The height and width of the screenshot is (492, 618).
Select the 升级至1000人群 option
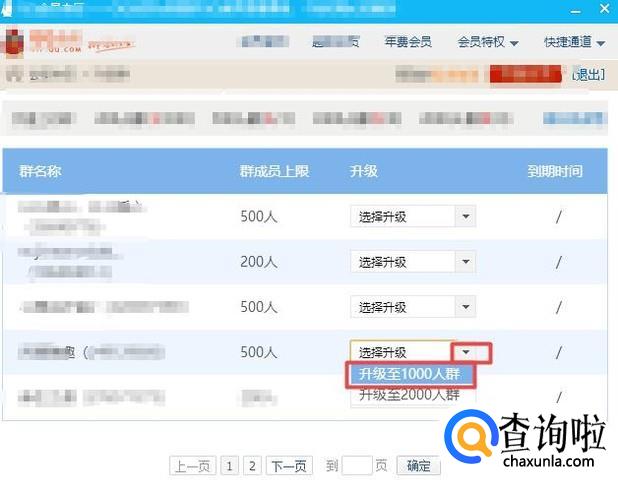(410, 375)
